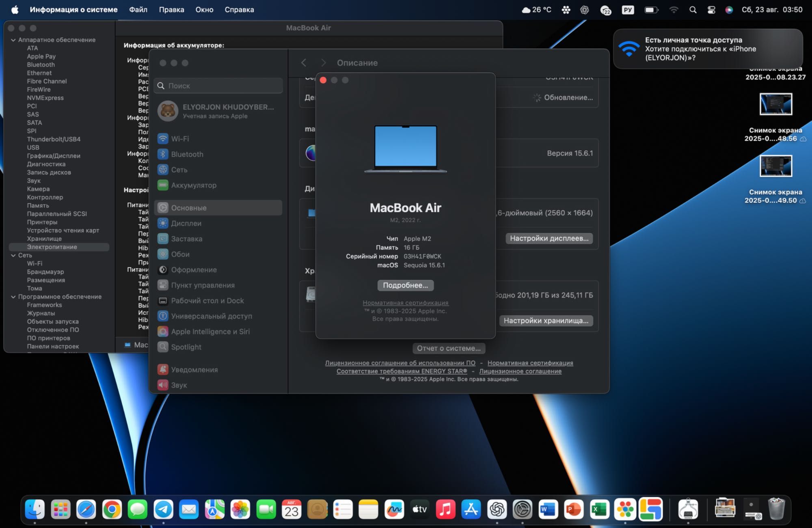The image size is (812, 528).
Task: Open Microsoft Word from the Dock
Action: coord(548,509)
